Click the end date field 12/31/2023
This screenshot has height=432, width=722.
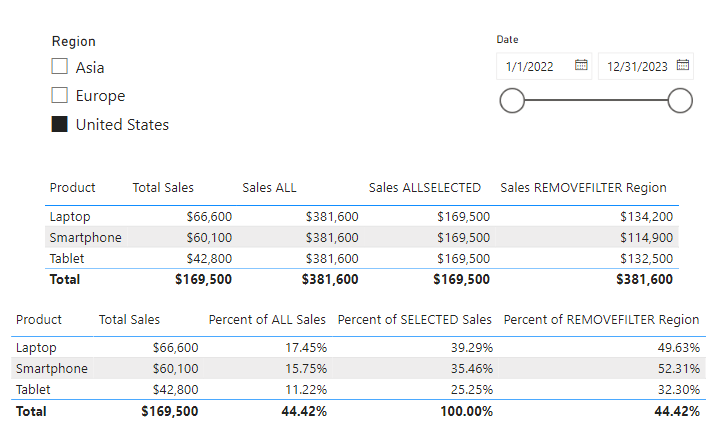pyautogui.click(x=635, y=67)
